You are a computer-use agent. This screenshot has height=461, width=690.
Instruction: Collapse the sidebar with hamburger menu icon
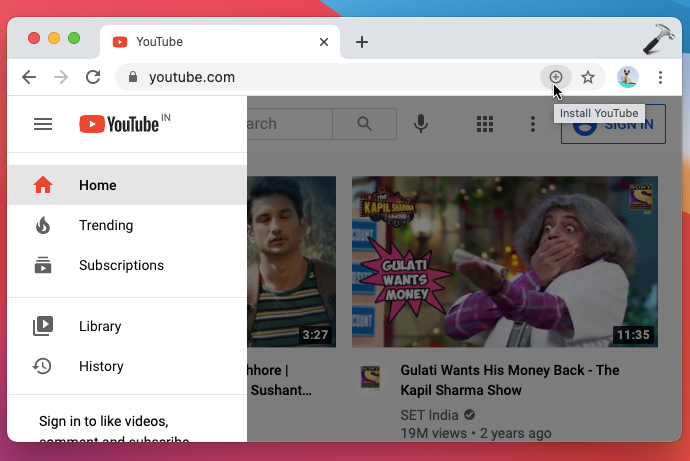click(x=43, y=124)
